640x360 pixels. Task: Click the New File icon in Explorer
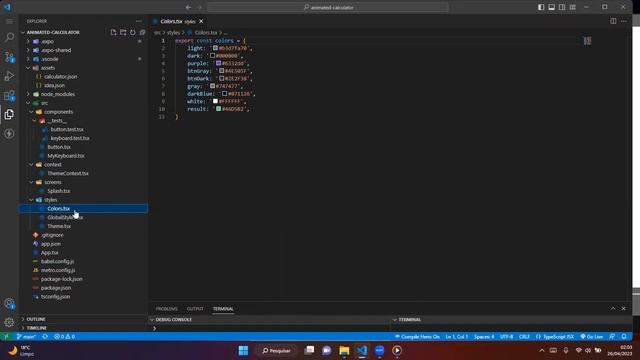113,32
